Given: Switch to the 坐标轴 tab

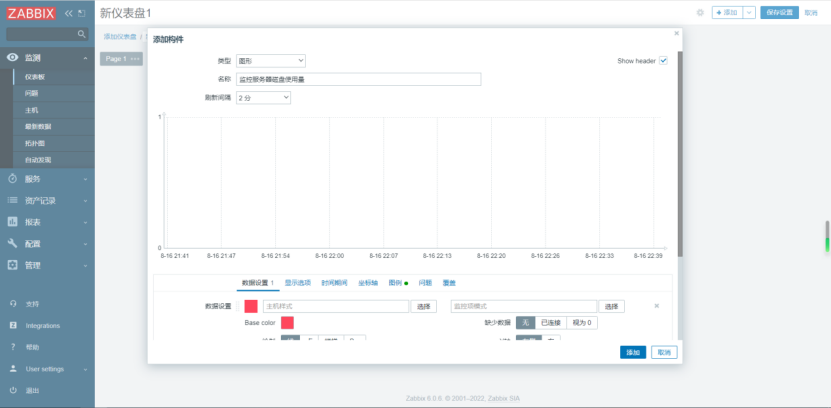Looking at the screenshot, I should (368, 283).
